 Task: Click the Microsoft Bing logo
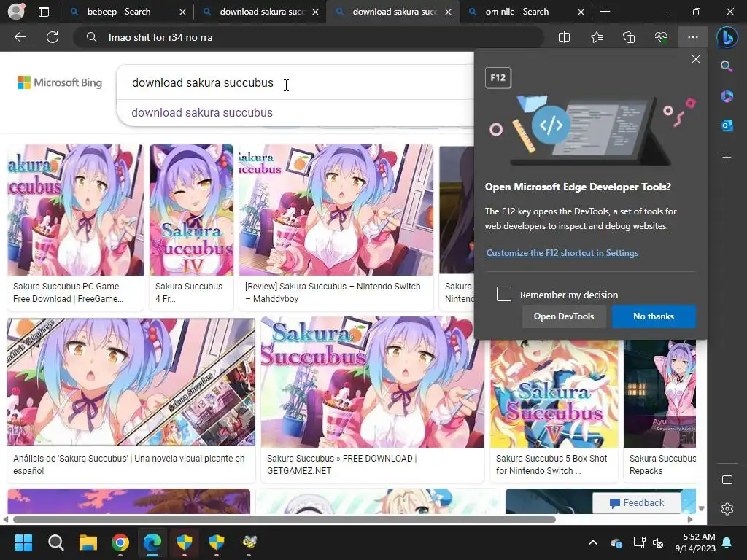60,83
